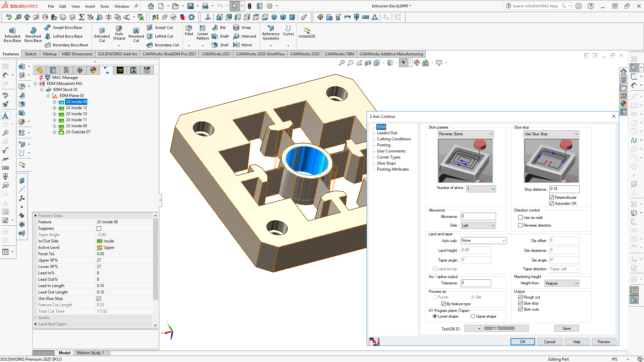Select the Shell tool
Viewport: 644px width, 362px height.
(220, 45)
